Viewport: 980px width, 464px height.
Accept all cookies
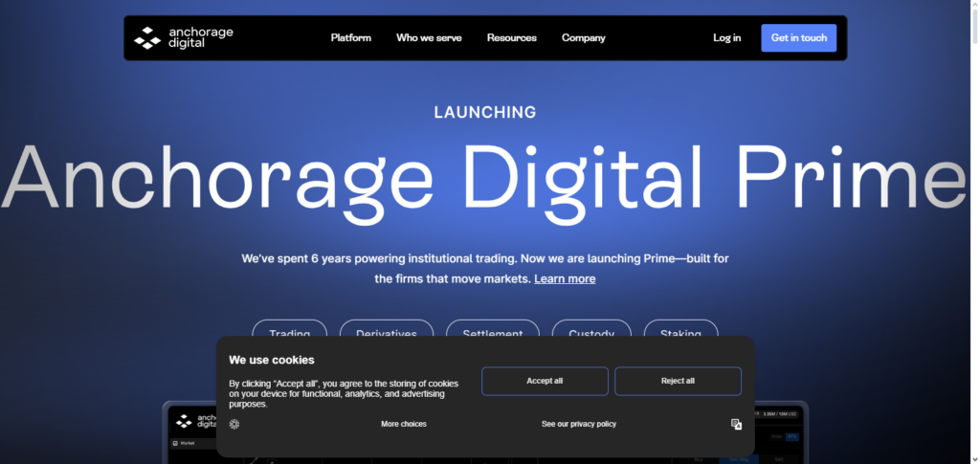[x=545, y=381]
